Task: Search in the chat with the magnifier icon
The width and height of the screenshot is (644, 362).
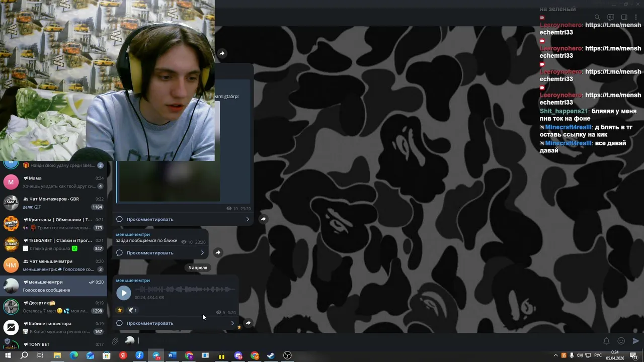Action: coord(597,18)
